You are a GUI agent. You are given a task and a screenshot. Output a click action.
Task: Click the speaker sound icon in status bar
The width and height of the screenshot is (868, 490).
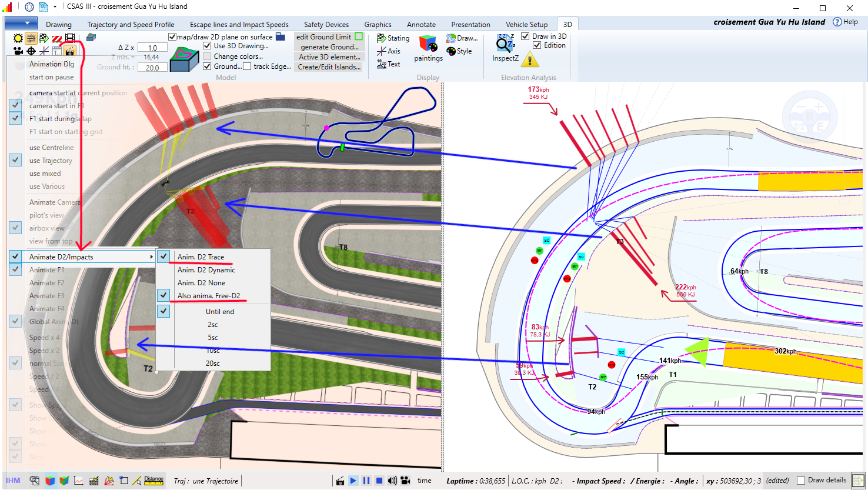coord(392,481)
